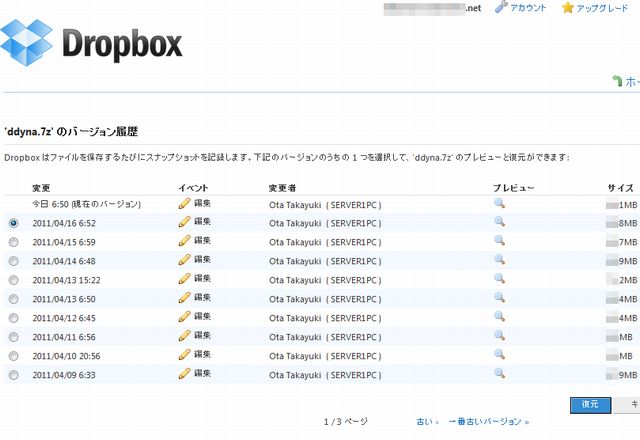This screenshot has width=640, height=440.
Task: Select the 2011/04/10 20:56 version radio button
Action: 13,356
